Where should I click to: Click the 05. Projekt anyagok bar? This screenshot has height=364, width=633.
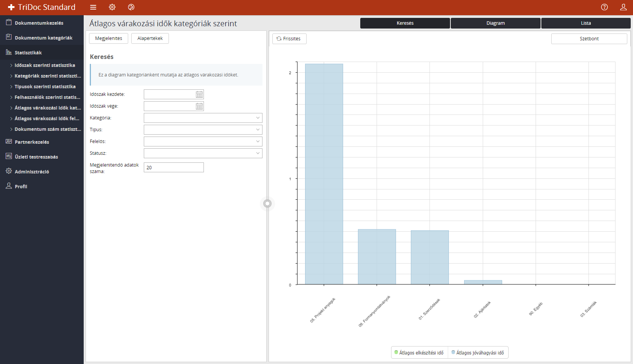click(324, 174)
